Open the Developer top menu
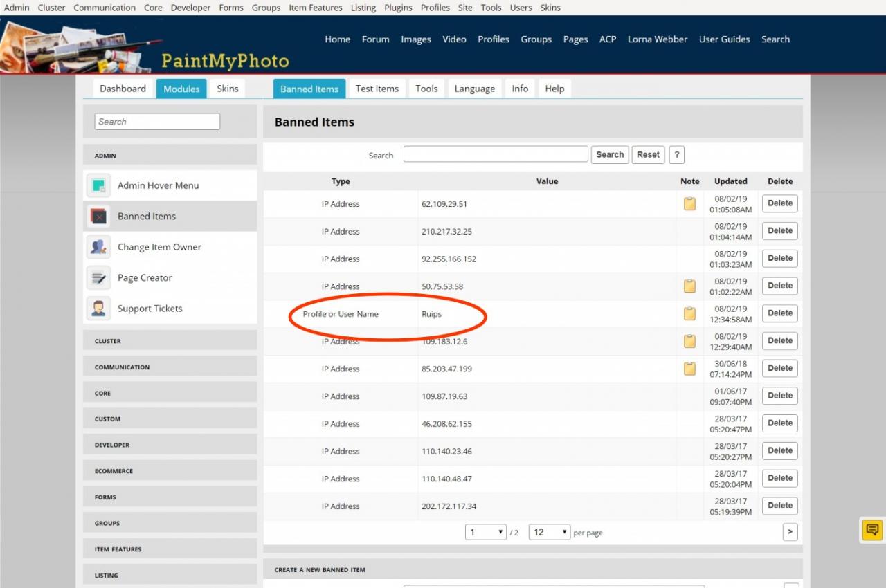This screenshot has width=886, height=588. point(191,8)
